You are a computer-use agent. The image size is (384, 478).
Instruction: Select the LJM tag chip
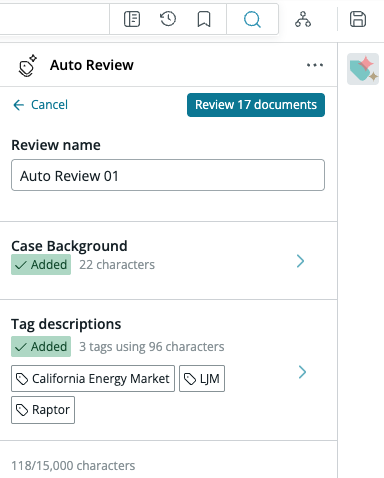pyautogui.click(x=202, y=379)
